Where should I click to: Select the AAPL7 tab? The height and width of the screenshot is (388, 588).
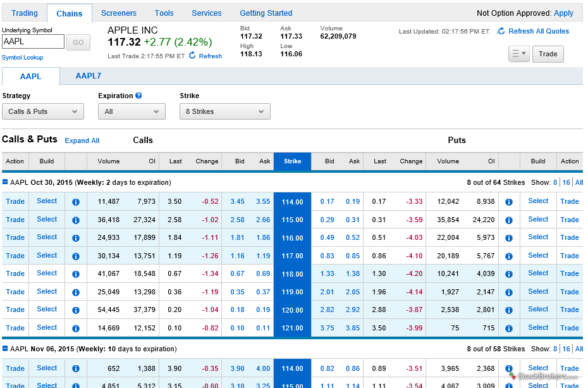88,76
